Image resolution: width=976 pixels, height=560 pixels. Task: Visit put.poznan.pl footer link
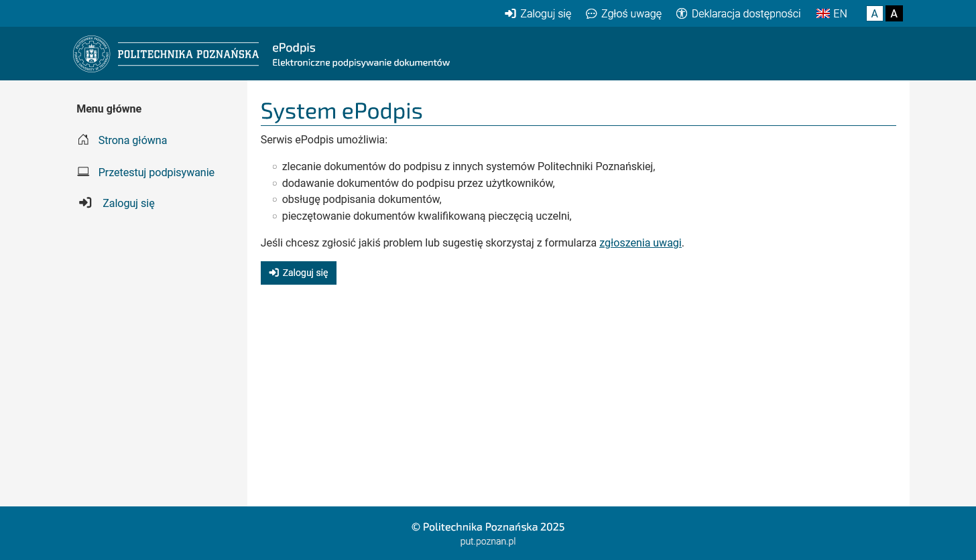tap(488, 541)
